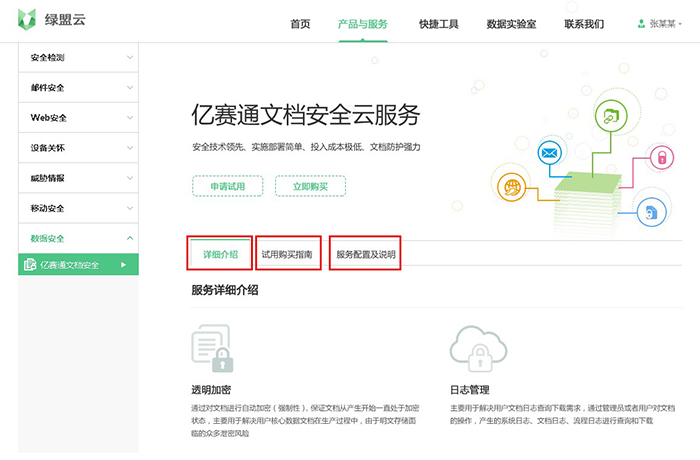The width and height of the screenshot is (700, 460).
Task: Expand the 设备关怀 sidebar section
Action: (79, 148)
